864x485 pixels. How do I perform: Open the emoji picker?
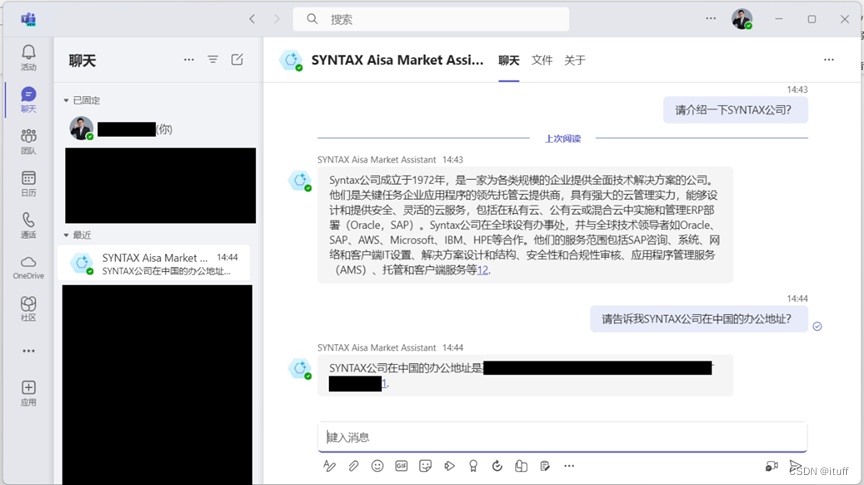coord(377,466)
